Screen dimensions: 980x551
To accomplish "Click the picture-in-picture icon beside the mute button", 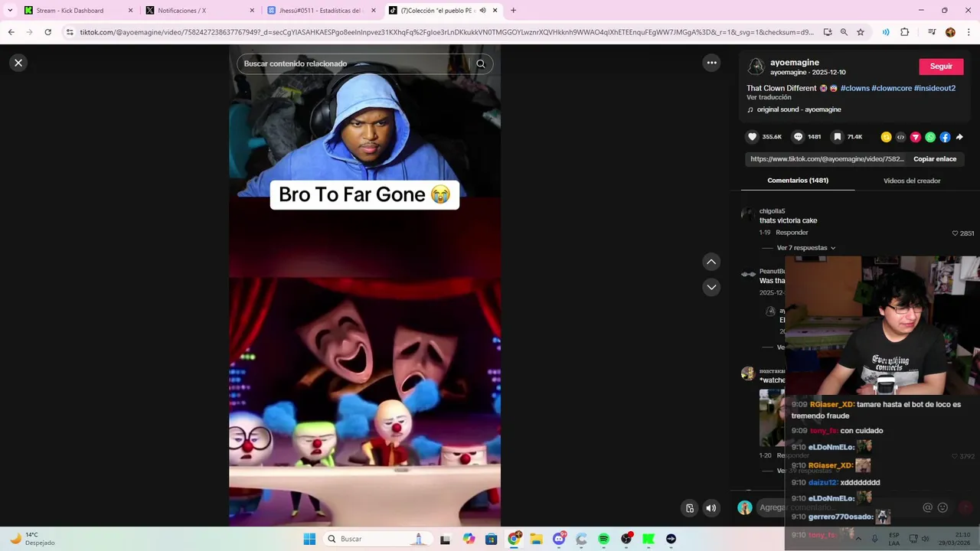I will [x=690, y=508].
